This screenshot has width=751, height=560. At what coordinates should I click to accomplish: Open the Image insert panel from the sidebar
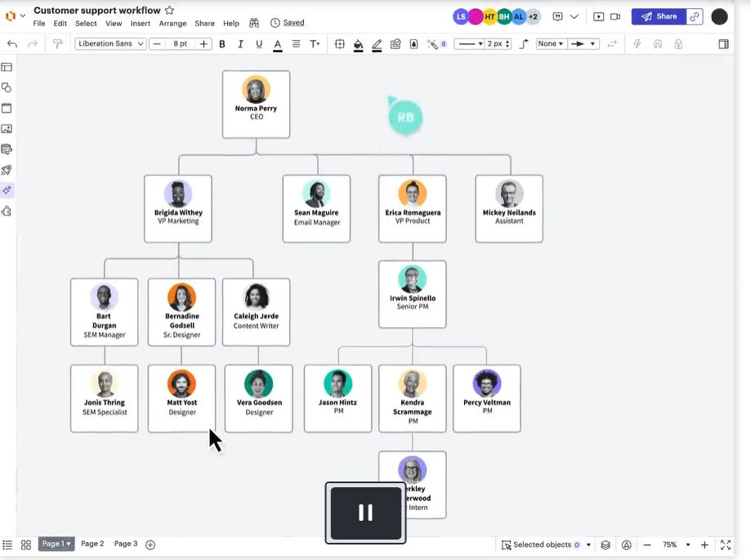7,128
